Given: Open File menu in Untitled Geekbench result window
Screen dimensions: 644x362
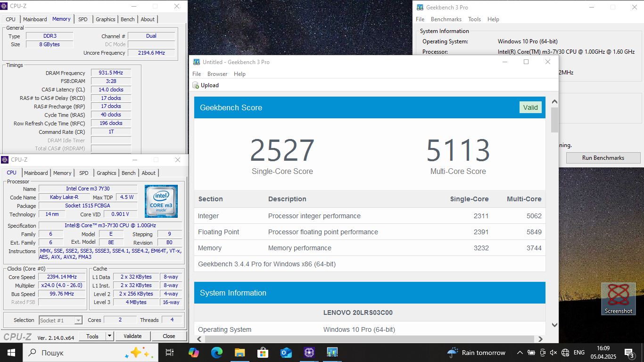Looking at the screenshot, I should 197,74.
